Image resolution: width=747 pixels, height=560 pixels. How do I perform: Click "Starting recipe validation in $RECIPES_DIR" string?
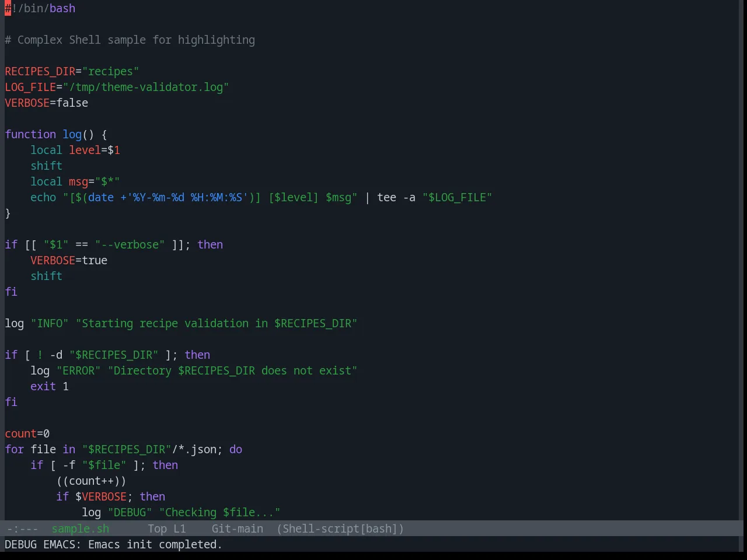217,323
